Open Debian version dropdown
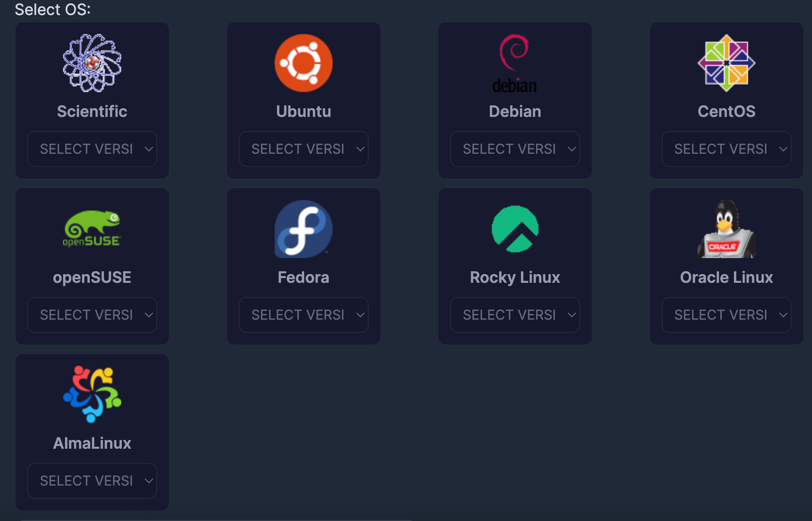The height and width of the screenshot is (521, 812). click(x=515, y=149)
